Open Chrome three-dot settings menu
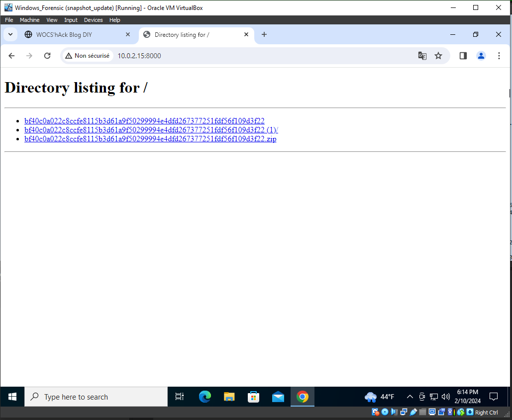512x420 pixels. [499, 56]
